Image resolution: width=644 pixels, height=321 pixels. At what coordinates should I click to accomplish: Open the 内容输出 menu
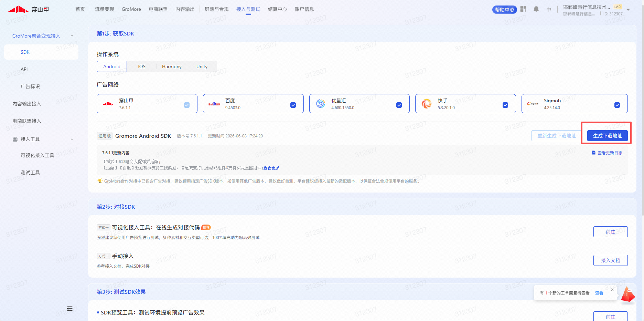tap(185, 9)
